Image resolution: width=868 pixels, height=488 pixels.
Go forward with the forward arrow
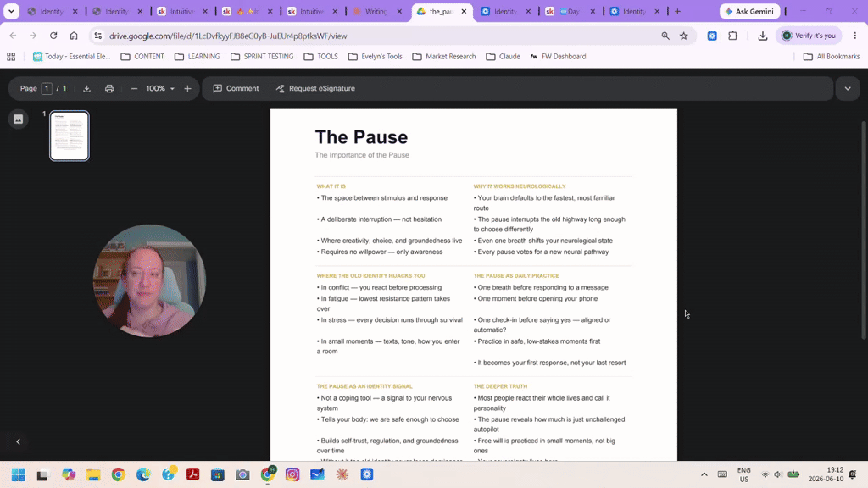point(33,36)
